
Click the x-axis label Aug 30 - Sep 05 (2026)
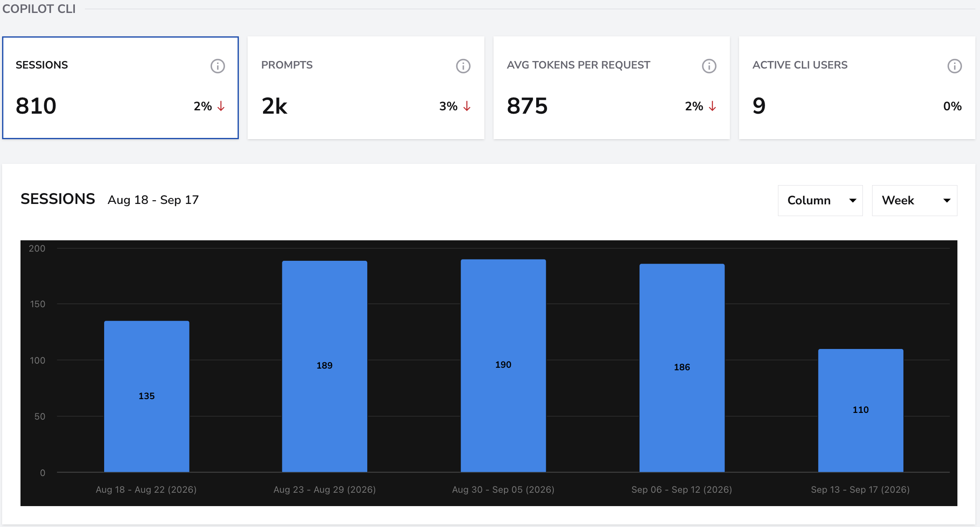503,489
